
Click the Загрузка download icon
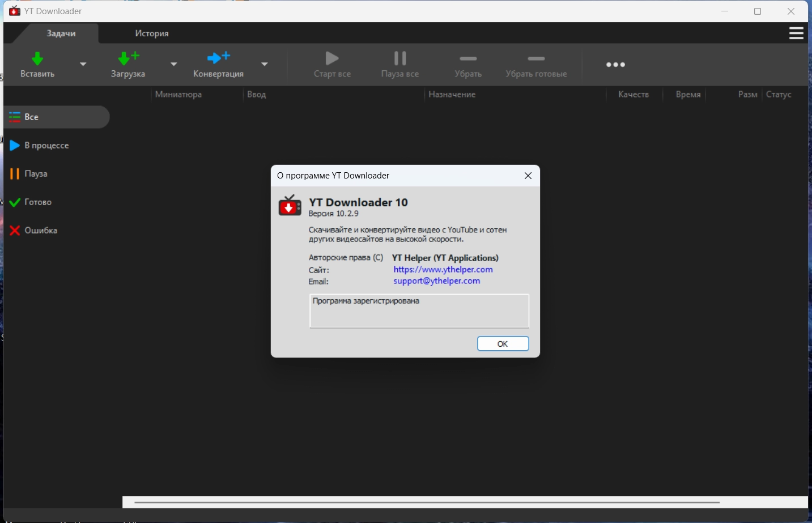(x=128, y=58)
